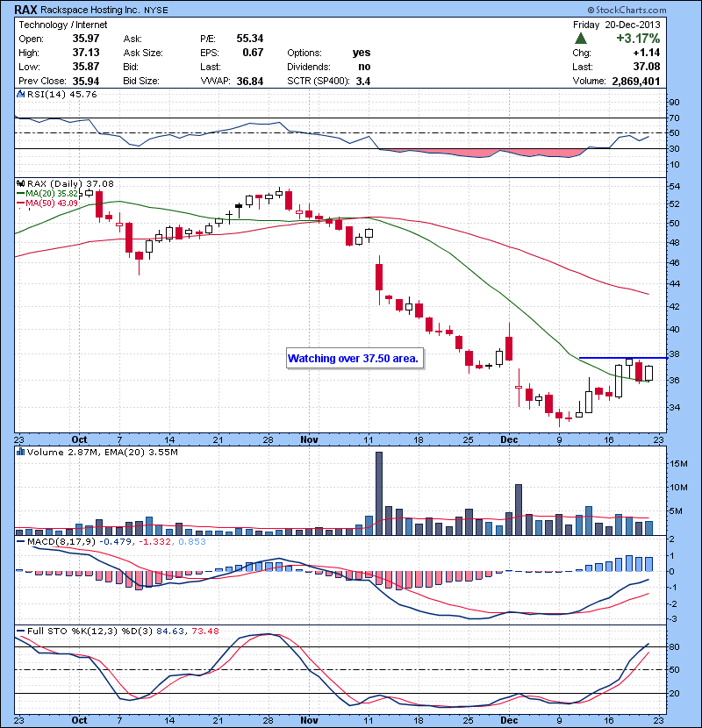Click the Volume value 2,869,401
This screenshot has width=702, height=728.
[636, 82]
